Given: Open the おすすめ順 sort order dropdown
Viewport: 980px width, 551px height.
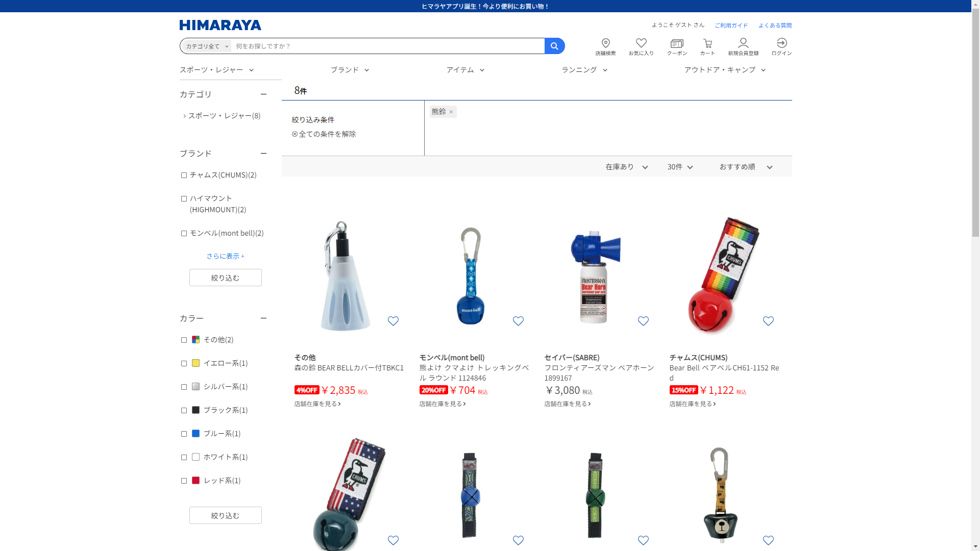Looking at the screenshot, I should point(746,167).
